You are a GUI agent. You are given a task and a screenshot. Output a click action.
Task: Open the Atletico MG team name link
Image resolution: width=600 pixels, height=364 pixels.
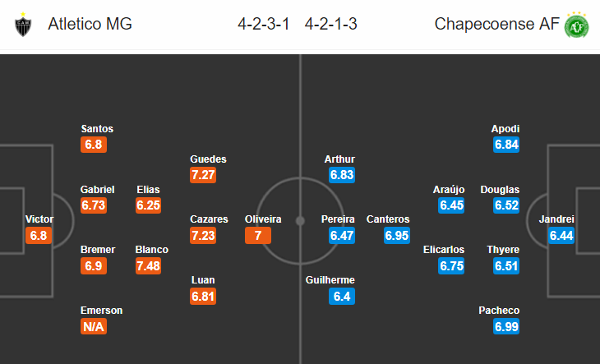click(x=90, y=24)
